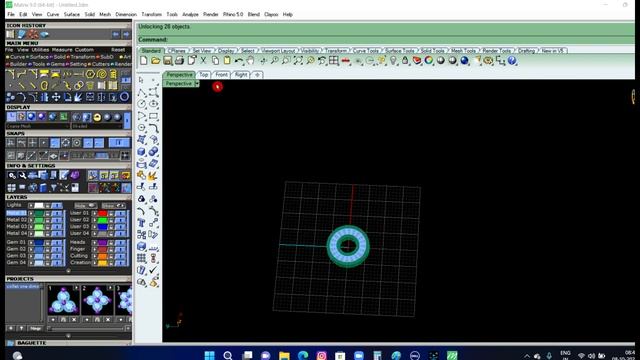
Task: Click the Cutters item in Main Menu
Action: [100, 64]
